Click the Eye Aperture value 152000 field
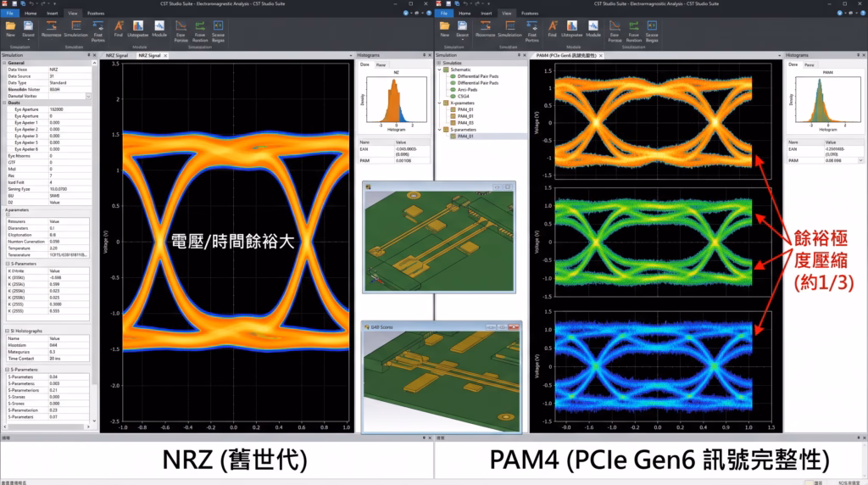868x485 pixels. pos(70,109)
